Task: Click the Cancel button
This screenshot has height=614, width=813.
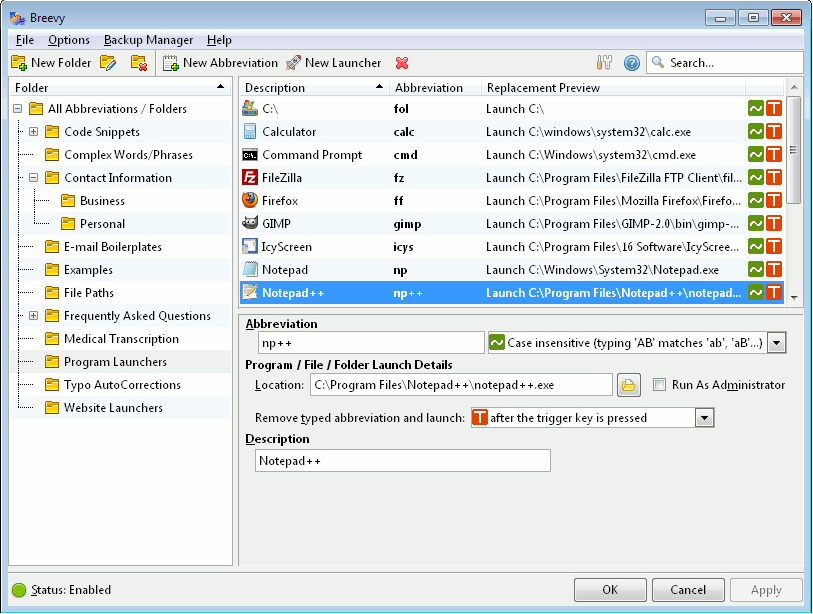Action: click(x=687, y=590)
